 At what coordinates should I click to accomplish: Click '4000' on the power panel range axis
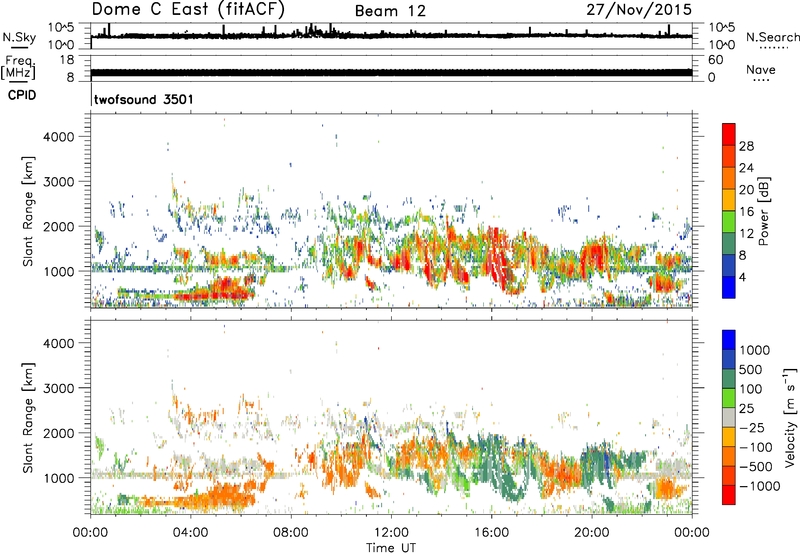pos(58,137)
